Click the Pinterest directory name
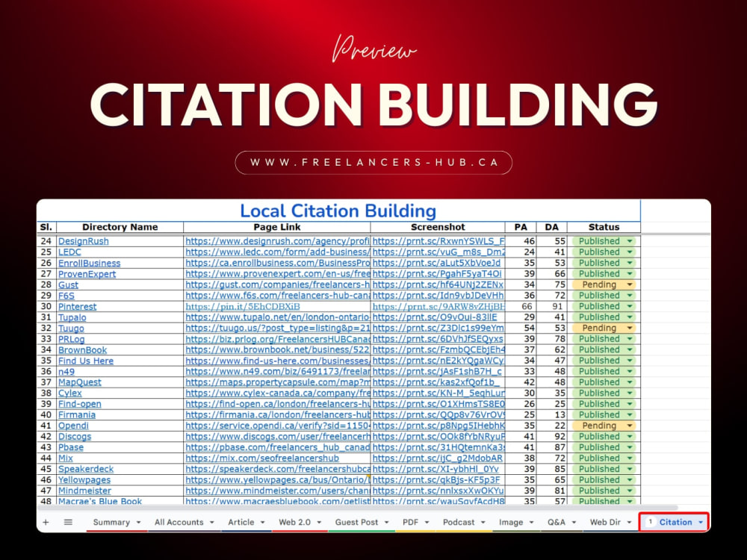 (x=77, y=307)
